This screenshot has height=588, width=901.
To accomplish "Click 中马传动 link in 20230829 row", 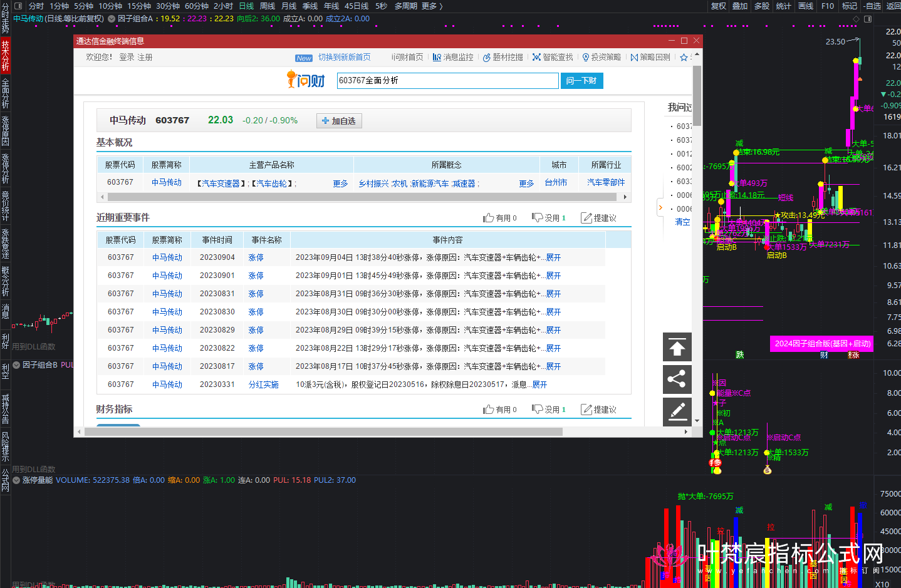I will (x=167, y=330).
